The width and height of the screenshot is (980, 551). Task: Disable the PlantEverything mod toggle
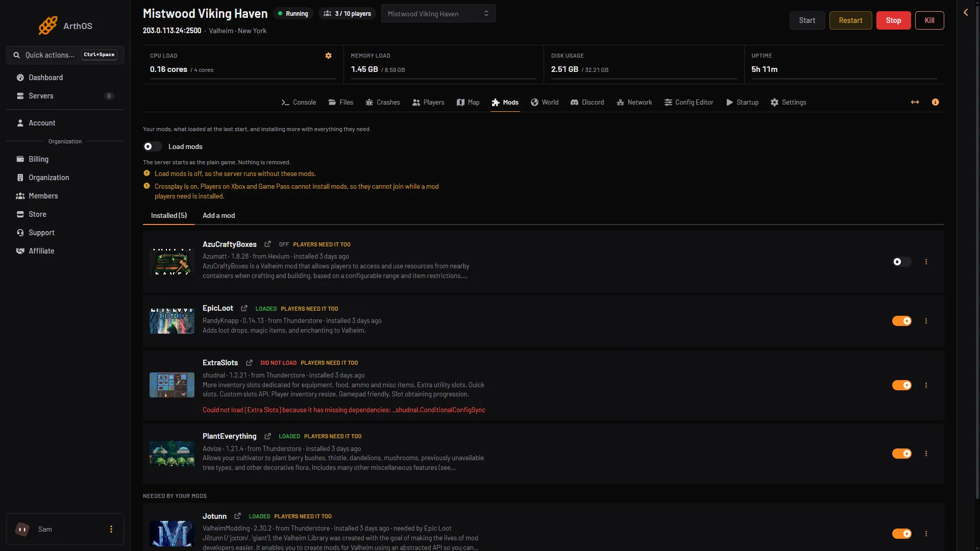tap(901, 454)
